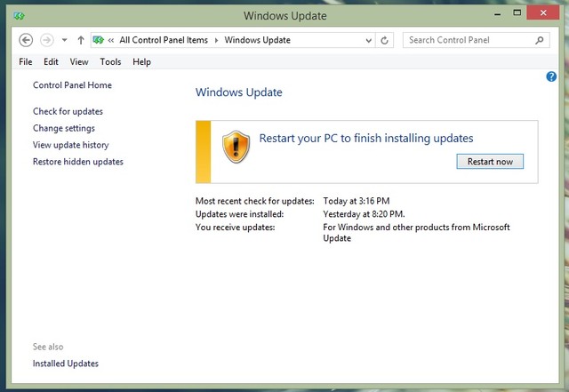Click the Check for updates link
This screenshot has height=392, width=569.
(x=68, y=111)
